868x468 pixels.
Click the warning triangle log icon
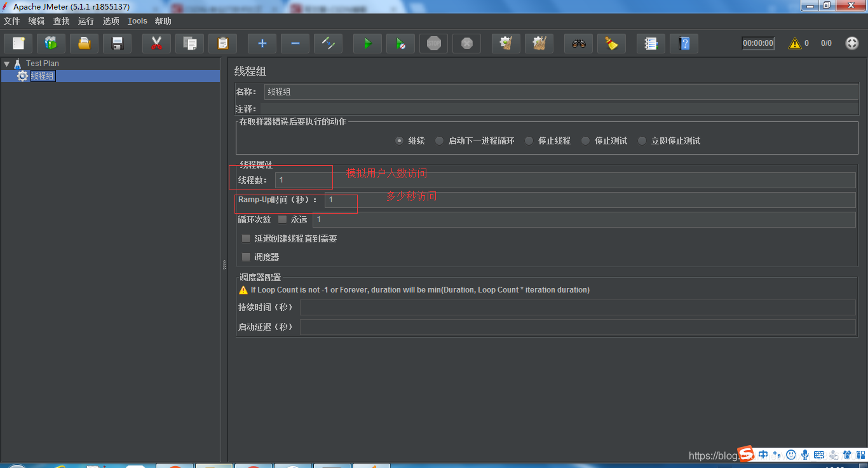click(x=795, y=43)
